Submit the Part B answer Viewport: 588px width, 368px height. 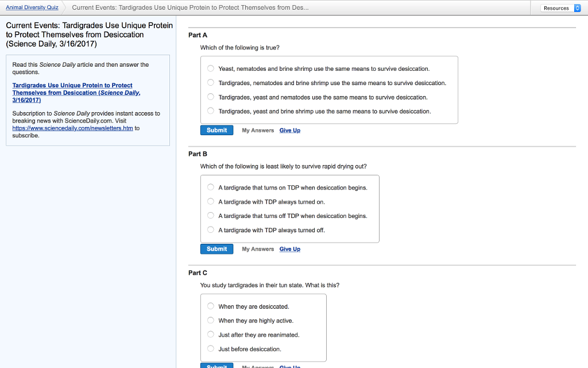(216, 249)
